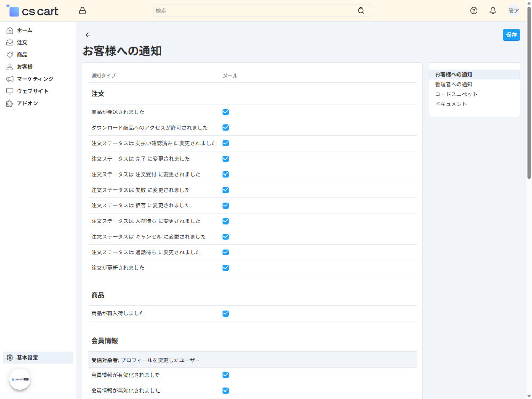The height and width of the screenshot is (399, 532).
Task: Open the 管理 profile menu
Action: tap(512, 11)
